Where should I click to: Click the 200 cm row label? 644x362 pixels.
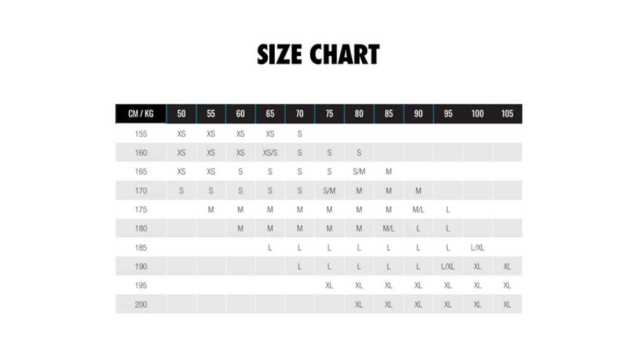(x=141, y=305)
